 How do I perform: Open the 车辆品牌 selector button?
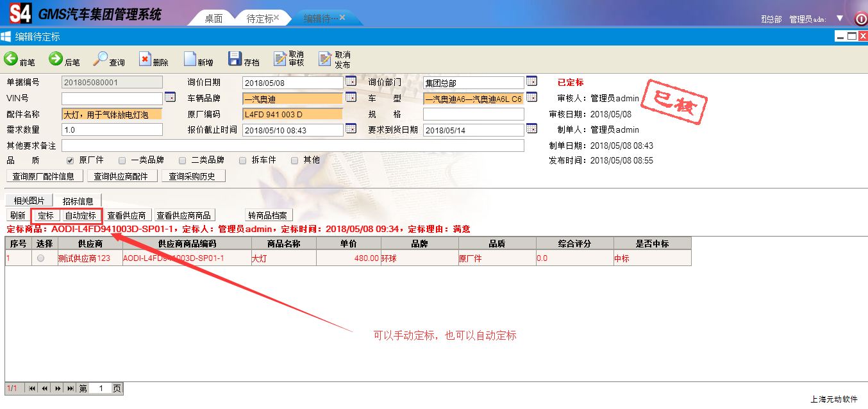coord(351,97)
